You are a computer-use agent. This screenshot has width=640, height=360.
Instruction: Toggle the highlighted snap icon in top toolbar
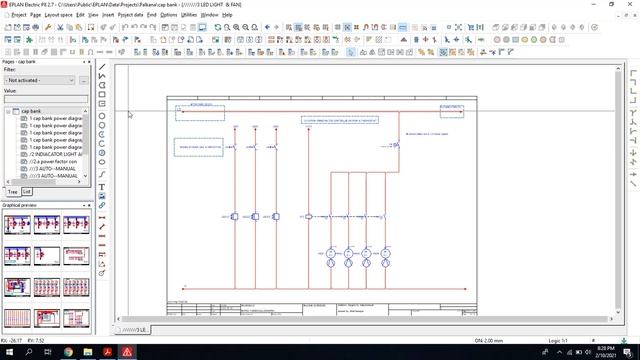coord(347,27)
